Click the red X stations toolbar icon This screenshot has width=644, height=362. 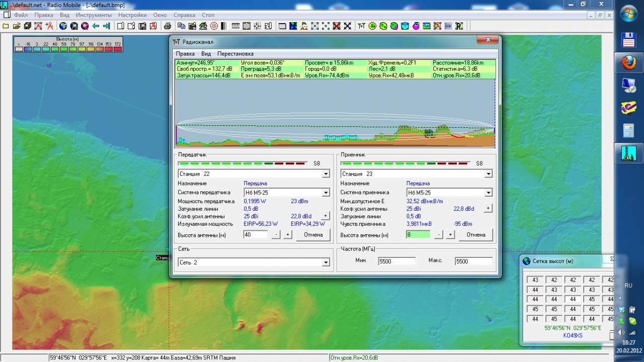[337, 26]
